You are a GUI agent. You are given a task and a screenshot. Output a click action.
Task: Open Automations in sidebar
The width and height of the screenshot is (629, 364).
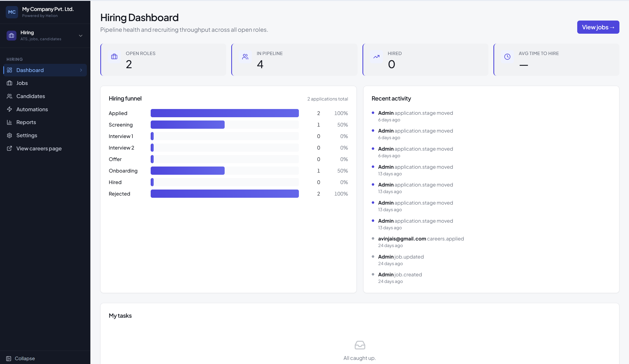45,109
